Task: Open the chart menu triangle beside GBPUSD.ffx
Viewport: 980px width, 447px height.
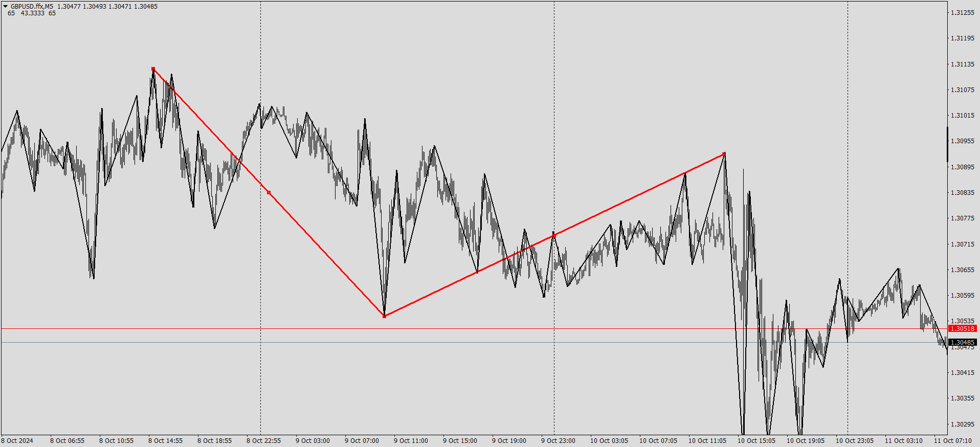Action: pyautogui.click(x=5, y=7)
